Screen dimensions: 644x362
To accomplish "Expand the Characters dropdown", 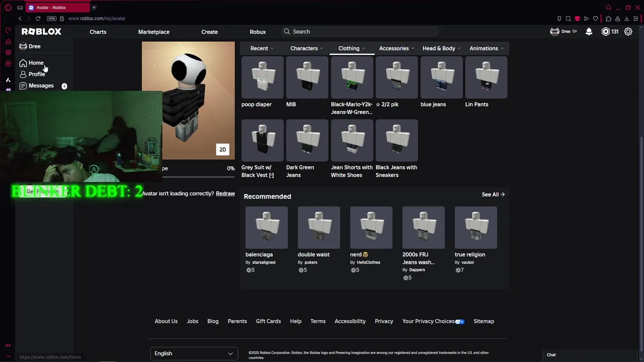I will point(307,48).
